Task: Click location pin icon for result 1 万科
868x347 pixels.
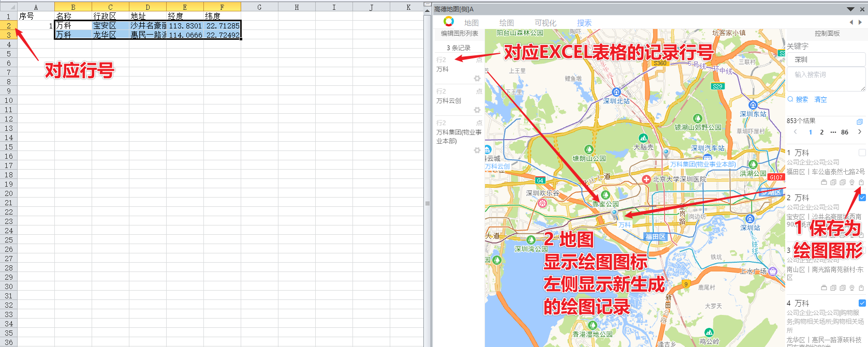Action: pos(852,183)
